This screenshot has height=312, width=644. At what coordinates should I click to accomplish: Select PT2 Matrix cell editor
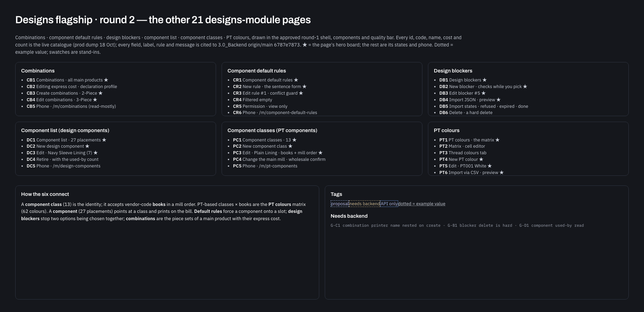(x=462, y=146)
